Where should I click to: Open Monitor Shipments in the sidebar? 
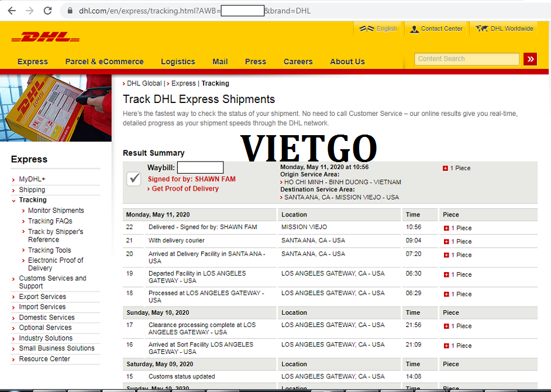pyautogui.click(x=56, y=211)
